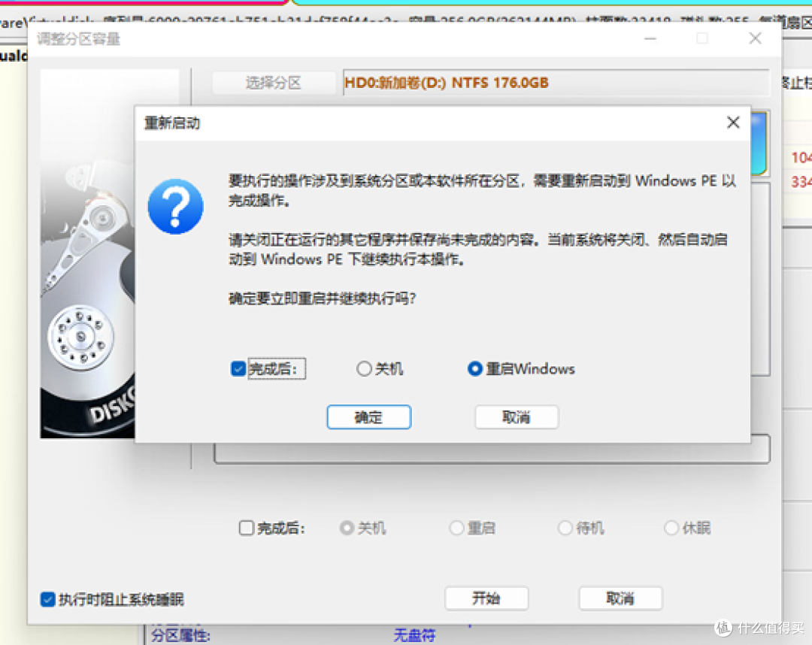Minimize the 调整分区容量 window
The width and height of the screenshot is (812, 645).
tap(650, 38)
